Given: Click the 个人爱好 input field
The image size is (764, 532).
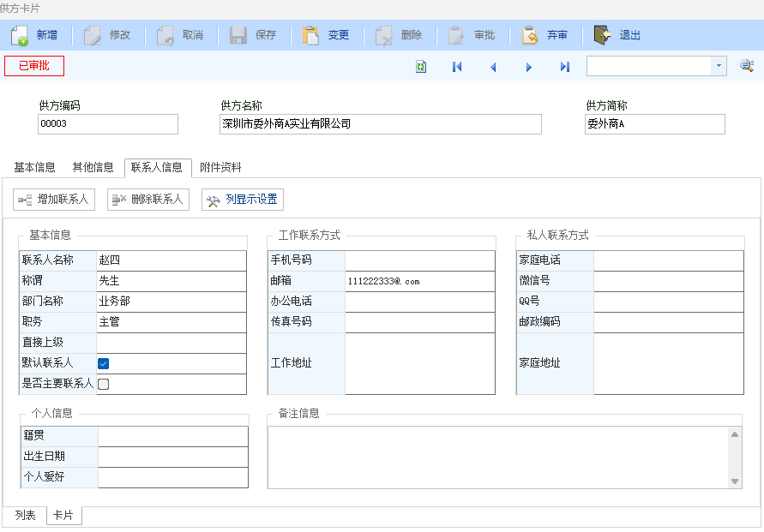Looking at the screenshot, I should tap(172, 477).
